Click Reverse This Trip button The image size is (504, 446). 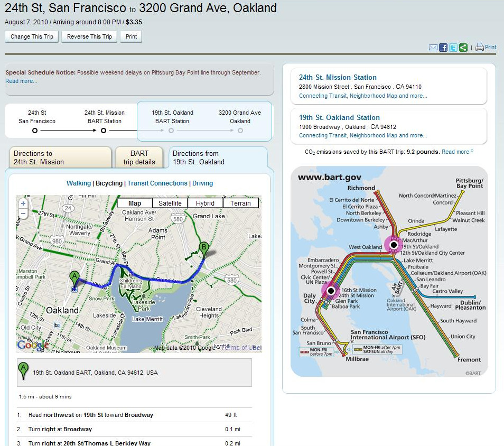pyautogui.click(x=89, y=36)
